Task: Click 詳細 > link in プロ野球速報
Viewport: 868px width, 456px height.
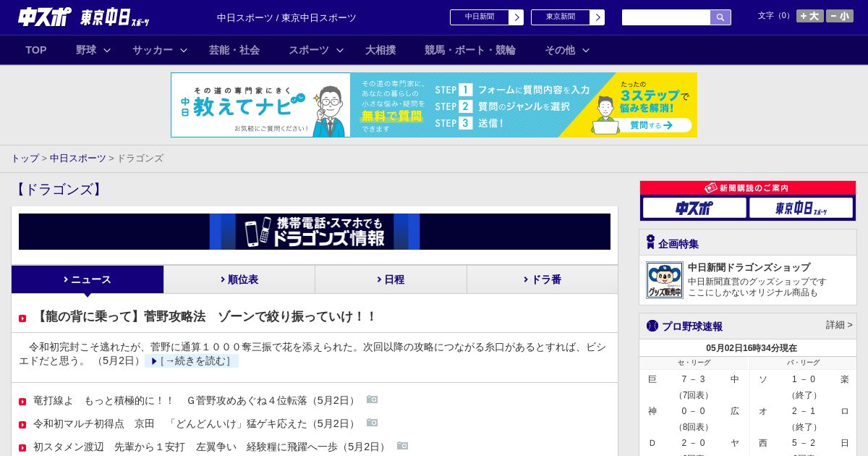Action: 839,325
